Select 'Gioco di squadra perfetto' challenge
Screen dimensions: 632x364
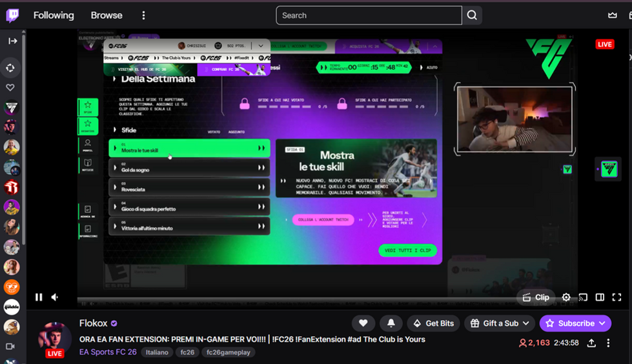(189, 207)
